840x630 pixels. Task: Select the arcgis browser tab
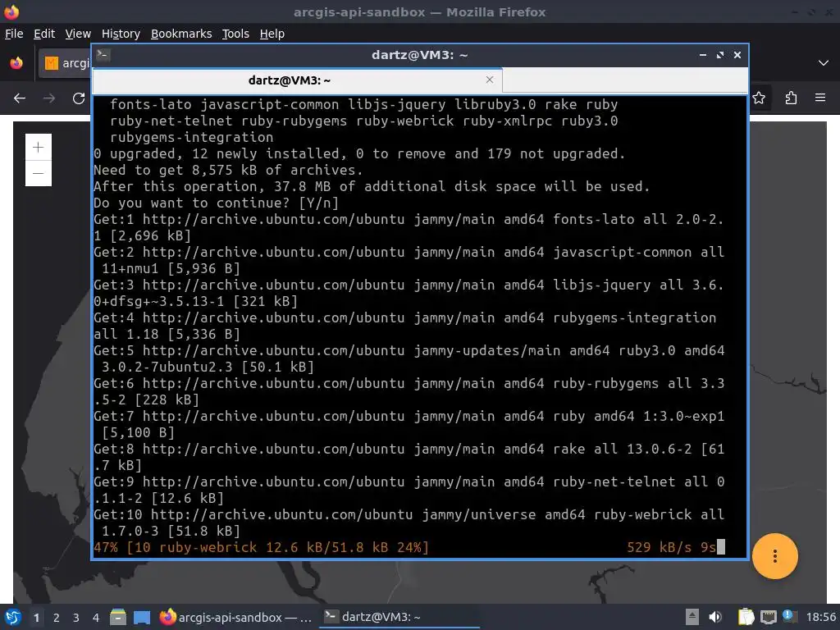click(66, 63)
